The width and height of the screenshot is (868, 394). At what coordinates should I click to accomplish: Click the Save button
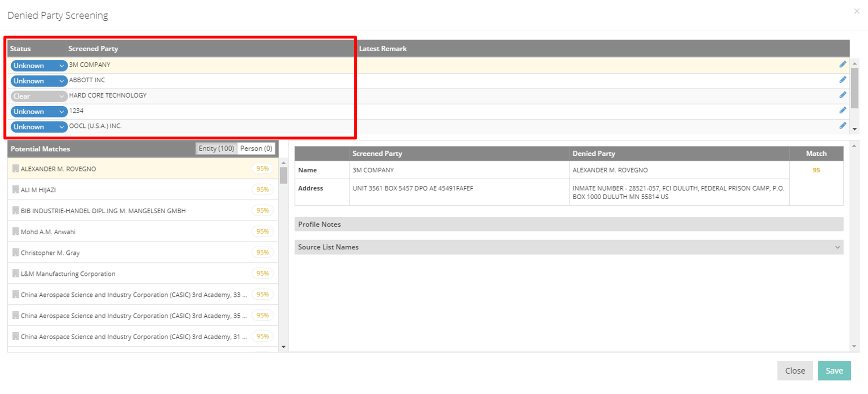tap(834, 370)
